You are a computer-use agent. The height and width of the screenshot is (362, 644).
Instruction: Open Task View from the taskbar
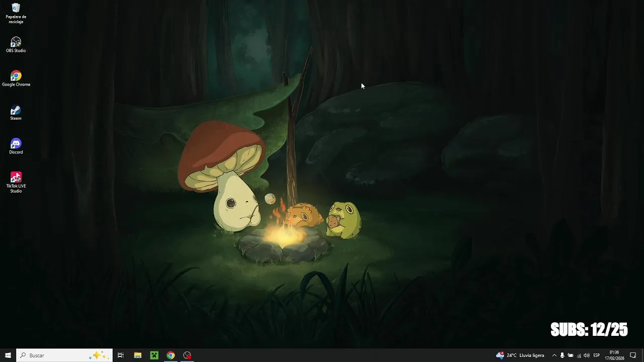[121, 355]
